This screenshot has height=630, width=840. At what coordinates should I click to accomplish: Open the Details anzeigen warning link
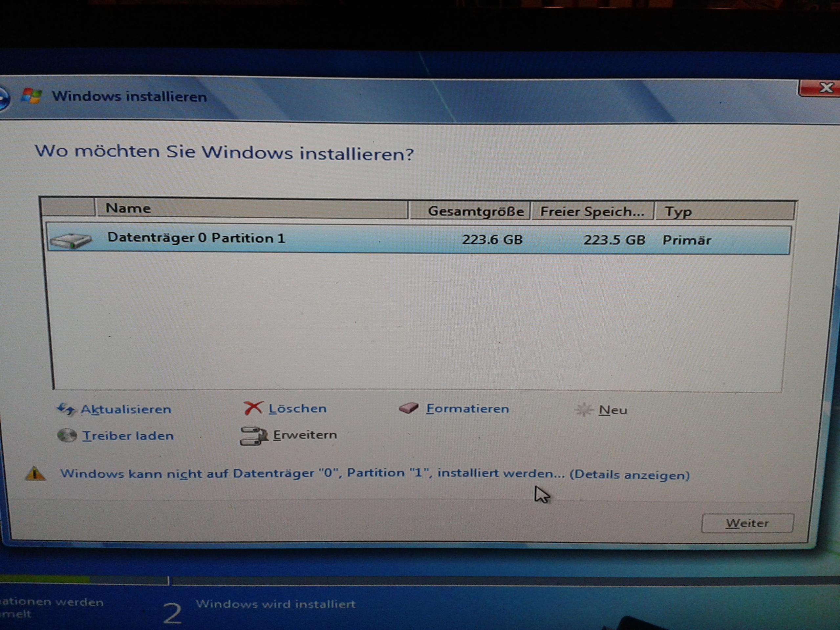629,475
